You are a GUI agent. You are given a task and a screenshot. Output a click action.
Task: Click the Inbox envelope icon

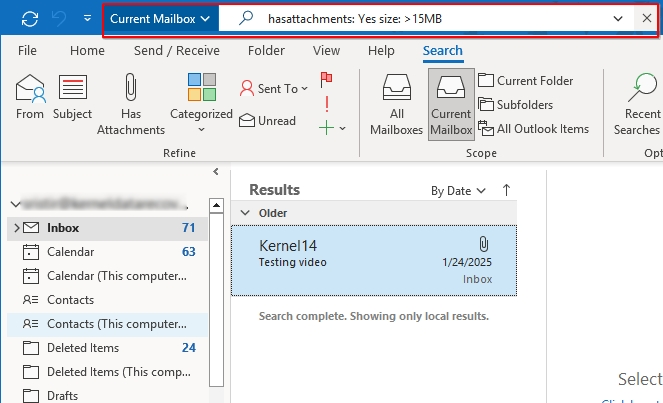(x=31, y=228)
